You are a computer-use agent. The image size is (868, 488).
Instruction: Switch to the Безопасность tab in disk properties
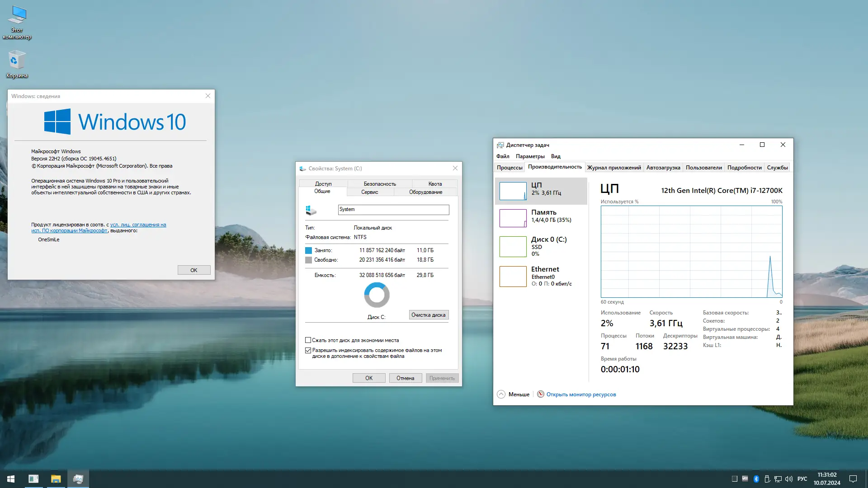[x=380, y=184]
